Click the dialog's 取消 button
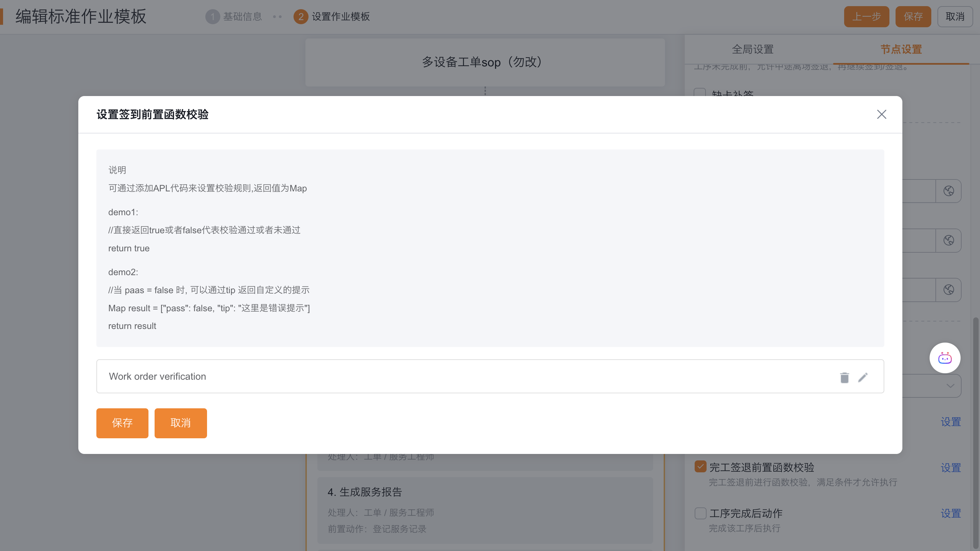 (180, 423)
